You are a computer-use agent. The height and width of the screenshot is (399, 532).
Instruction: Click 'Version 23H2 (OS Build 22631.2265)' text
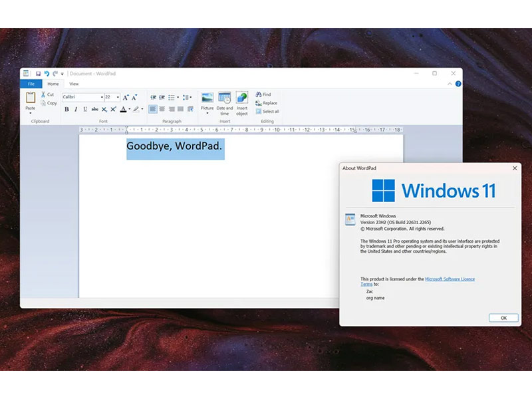(x=396, y=222)
